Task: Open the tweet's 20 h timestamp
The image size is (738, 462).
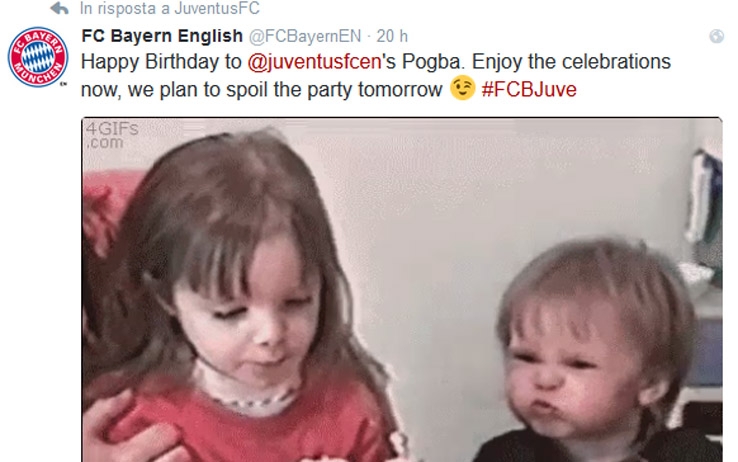Action: coord(392,36)
